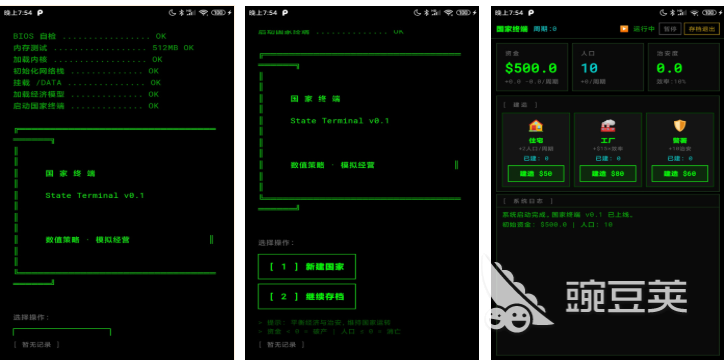Click the hint line 平衡经济与治安
The width and height of the screenshot is (724, 360).
coord(325,323)
